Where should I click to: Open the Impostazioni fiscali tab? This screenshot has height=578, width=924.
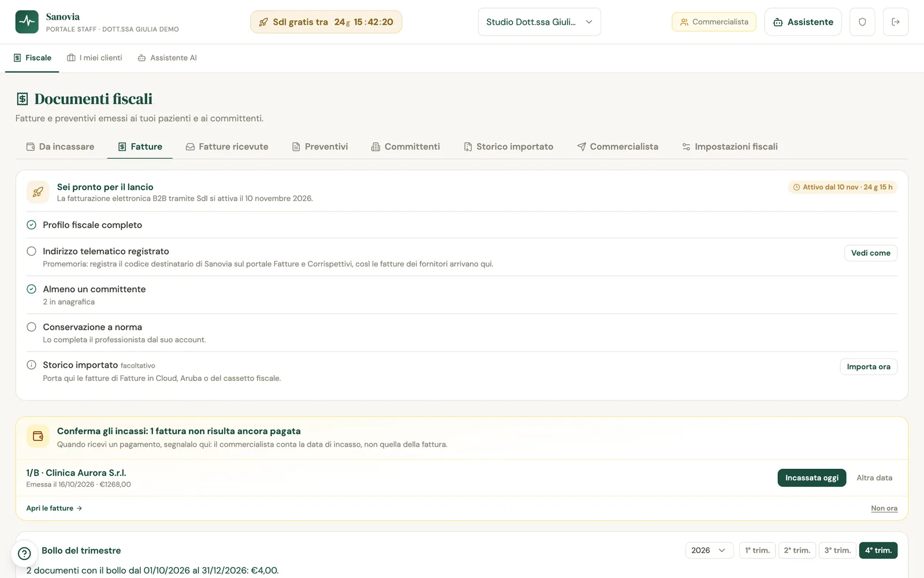[730, 147]
